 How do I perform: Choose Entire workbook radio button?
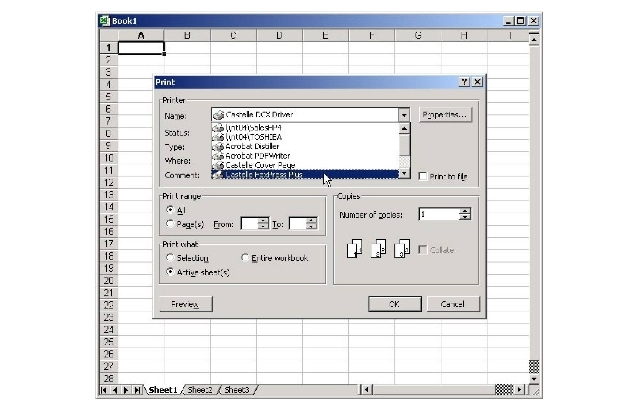click(x=246, y=258)
